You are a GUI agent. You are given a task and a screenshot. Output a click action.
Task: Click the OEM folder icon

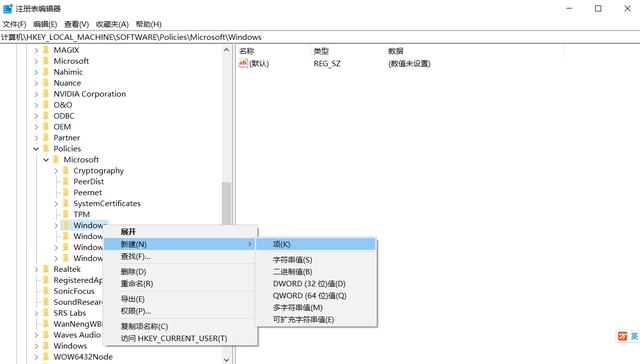click(46, 127)
